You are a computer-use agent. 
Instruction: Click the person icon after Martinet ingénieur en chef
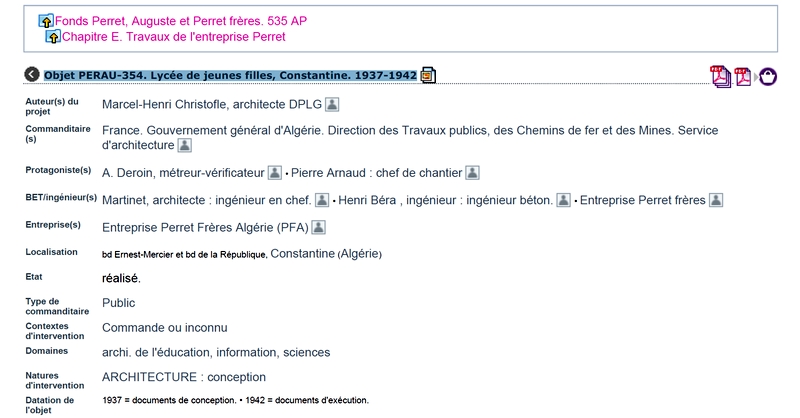coord(322,200)
